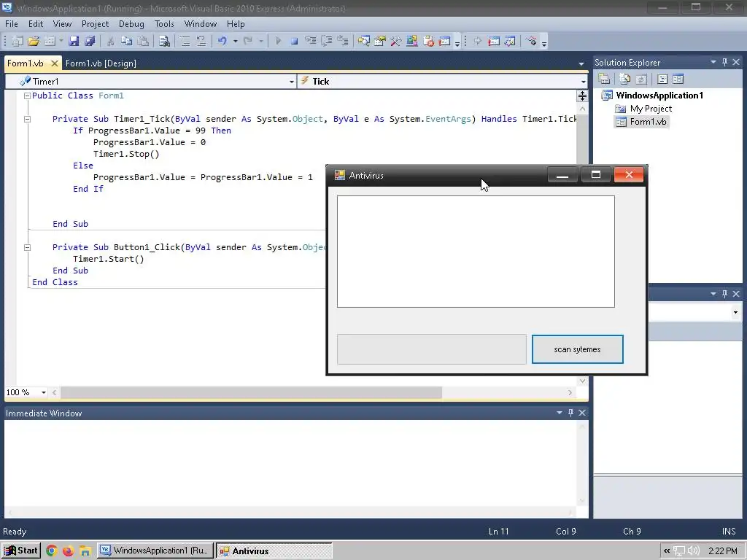747x560 pixels.
Task: Open the Add New Item dropdown arrow
Action: click(x=61, y=42)
